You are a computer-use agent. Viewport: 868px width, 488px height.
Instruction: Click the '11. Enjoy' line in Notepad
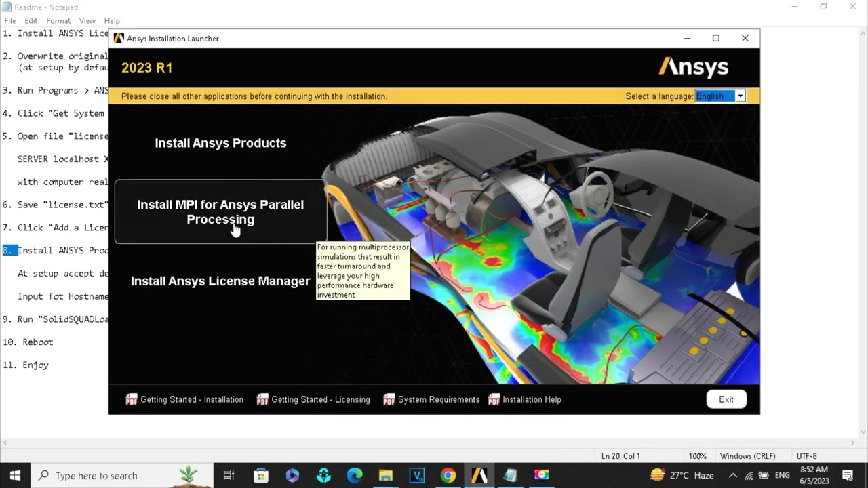pyautogui.click(x=26, y=365)
